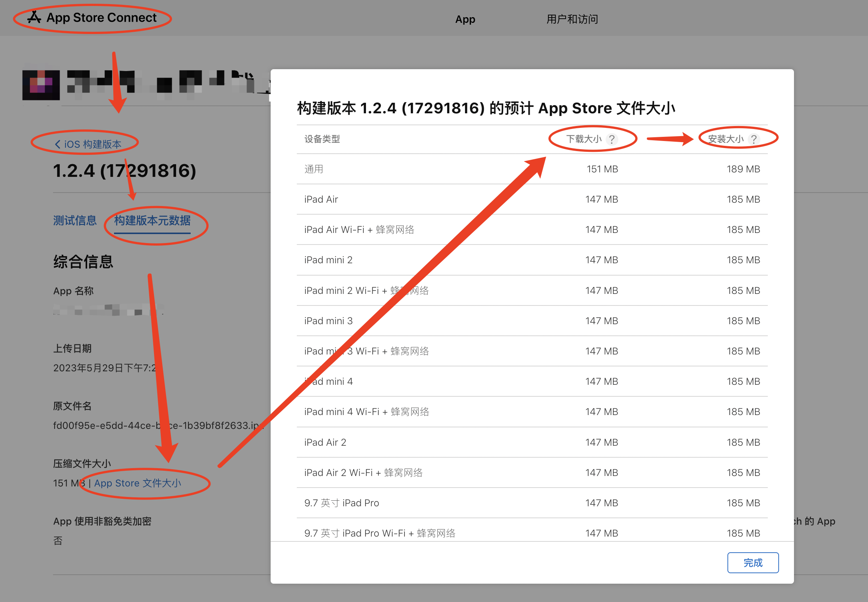Open the App menu in top navigation
This screenshot has height=602, width=868.
click(465, 19)
